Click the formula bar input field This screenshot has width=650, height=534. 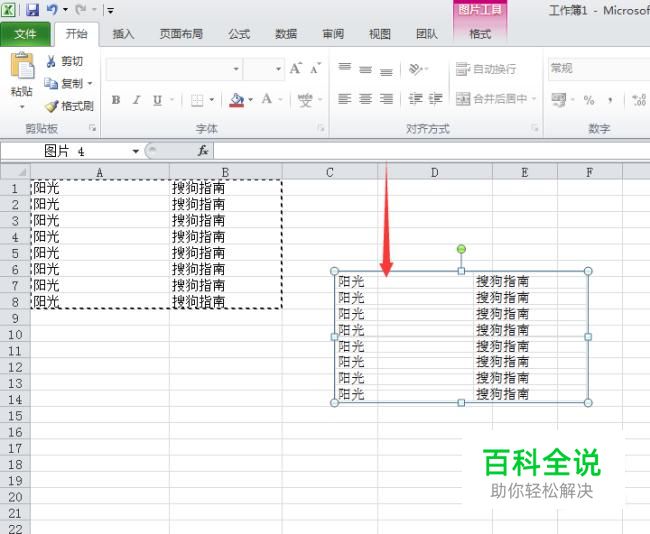[432, 151]
